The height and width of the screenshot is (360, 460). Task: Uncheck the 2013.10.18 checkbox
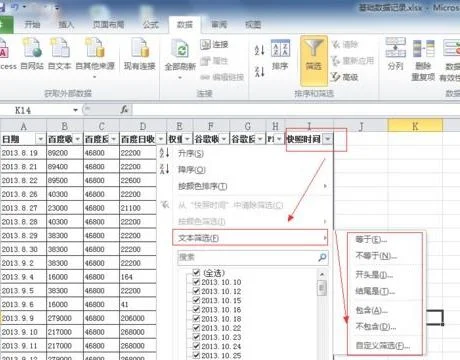196,319
